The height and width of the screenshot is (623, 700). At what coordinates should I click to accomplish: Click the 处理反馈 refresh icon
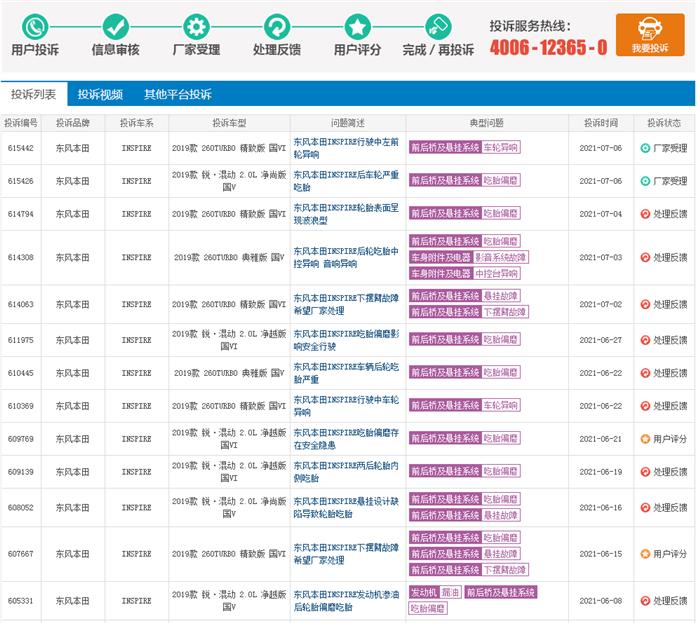[277, 27]
